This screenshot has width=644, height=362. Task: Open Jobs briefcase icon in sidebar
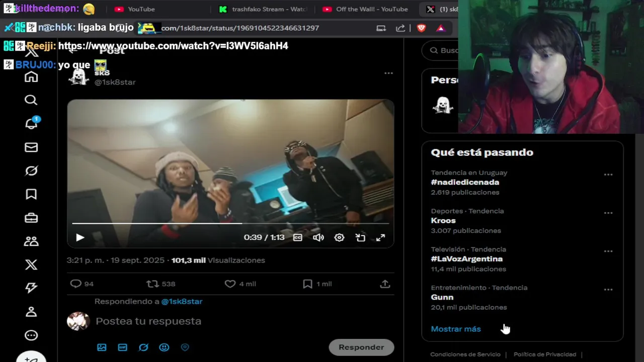coord(31,218)
